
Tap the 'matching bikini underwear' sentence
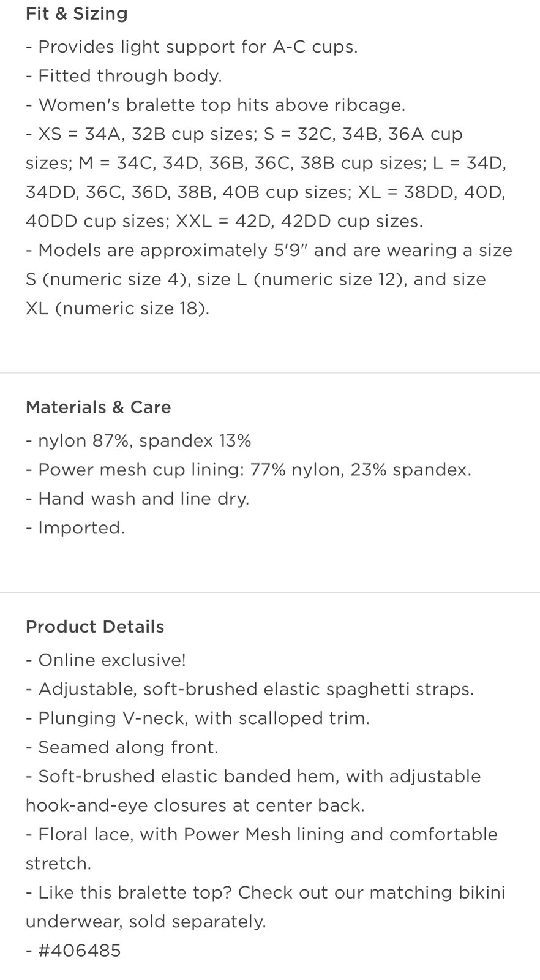pos(266,907)
